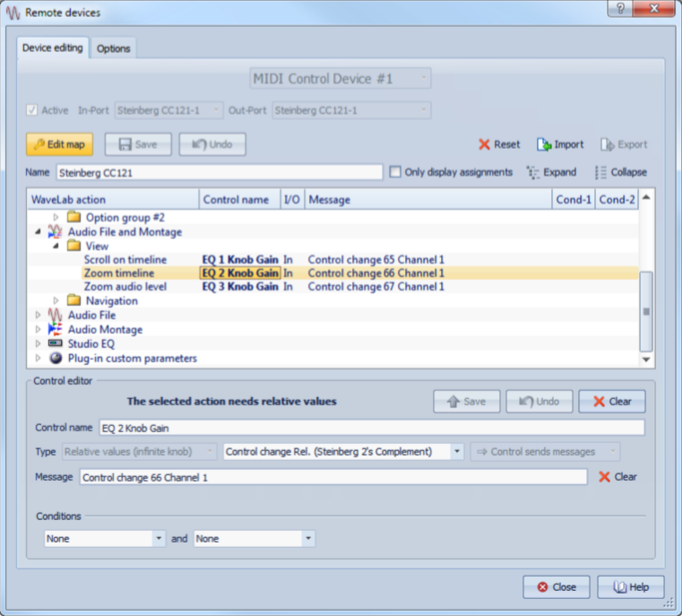Reset the device map
This screenshot has height=616, width=682.
[x=499, y=144]
